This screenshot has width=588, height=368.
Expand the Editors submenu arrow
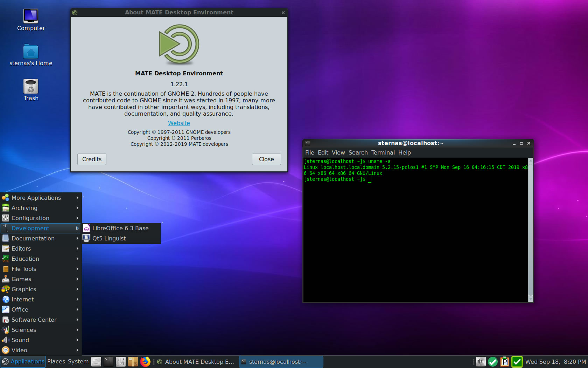pos(77,248)
